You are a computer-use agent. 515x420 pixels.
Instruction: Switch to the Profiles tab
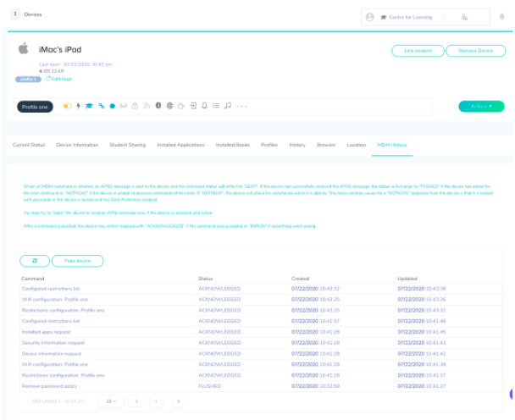coord(269,145)
